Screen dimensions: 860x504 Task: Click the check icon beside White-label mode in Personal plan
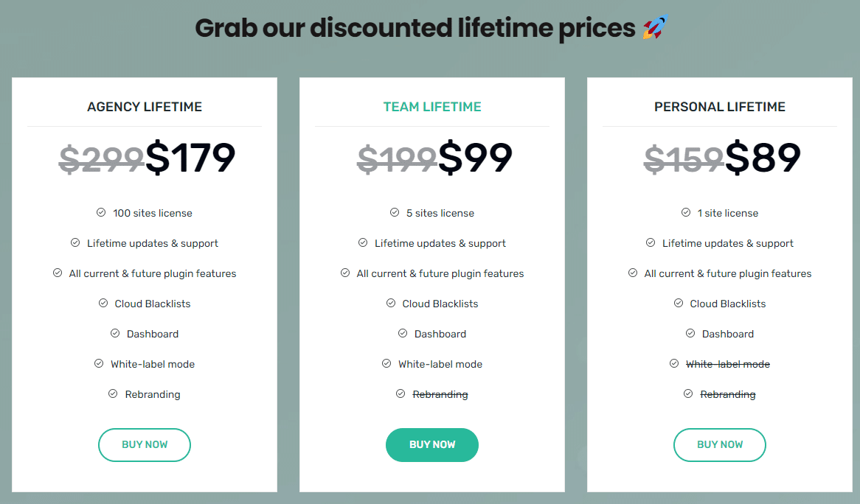click(x=673, y=363)
